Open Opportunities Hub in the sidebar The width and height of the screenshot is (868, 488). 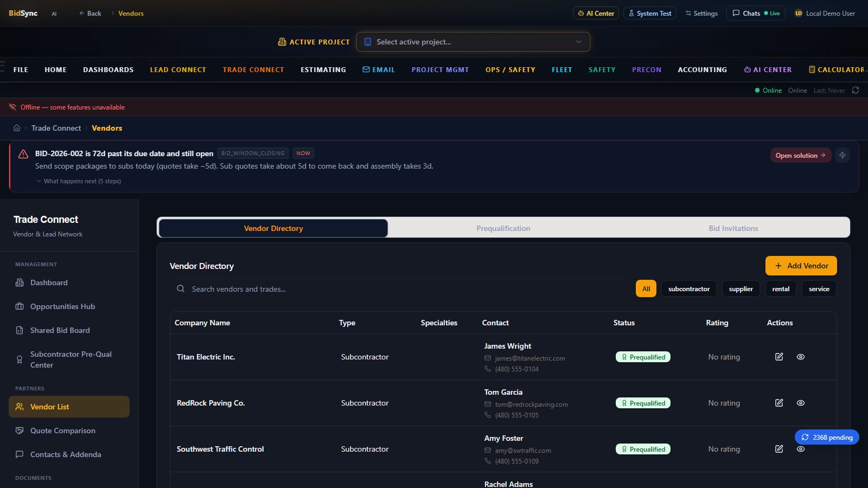pyautogui.click(x=69, y=306)
